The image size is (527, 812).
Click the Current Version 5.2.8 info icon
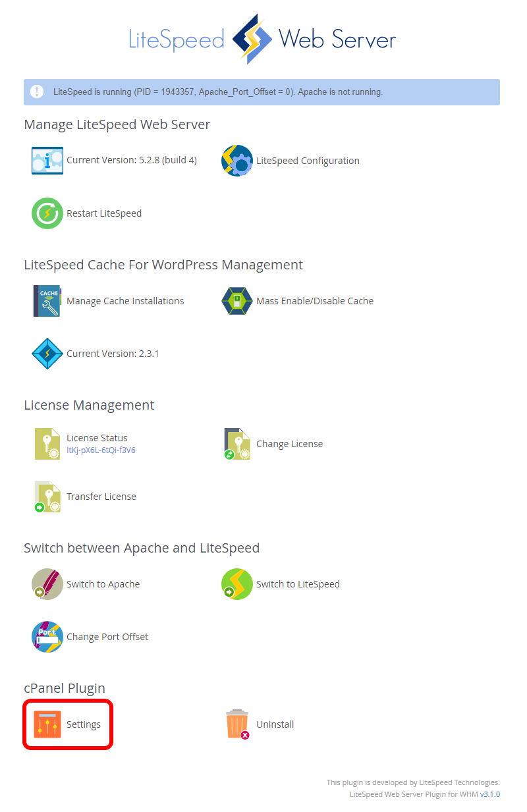(47, 161)
